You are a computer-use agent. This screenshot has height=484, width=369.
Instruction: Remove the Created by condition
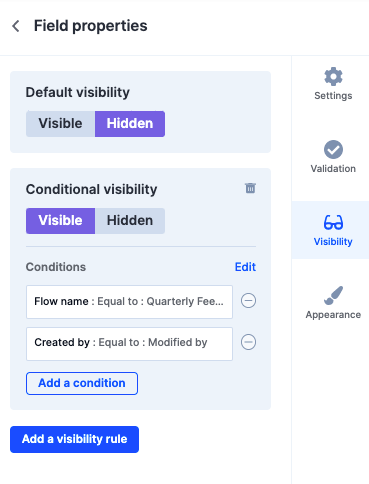(248, 342)
